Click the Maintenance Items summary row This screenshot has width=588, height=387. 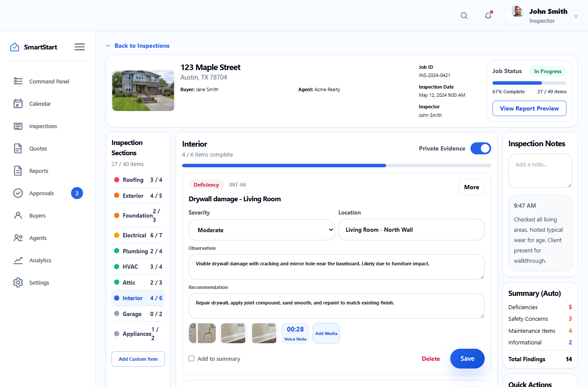[540, 331]
